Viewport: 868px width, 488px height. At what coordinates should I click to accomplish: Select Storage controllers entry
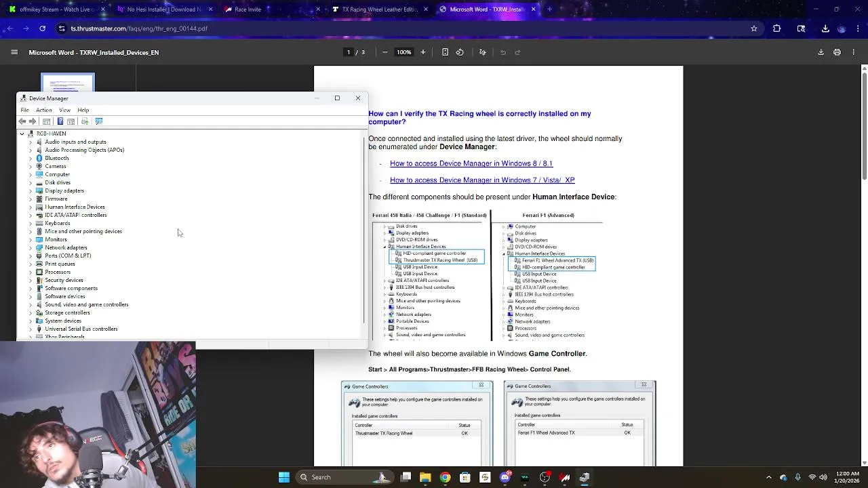click(67, 312)
